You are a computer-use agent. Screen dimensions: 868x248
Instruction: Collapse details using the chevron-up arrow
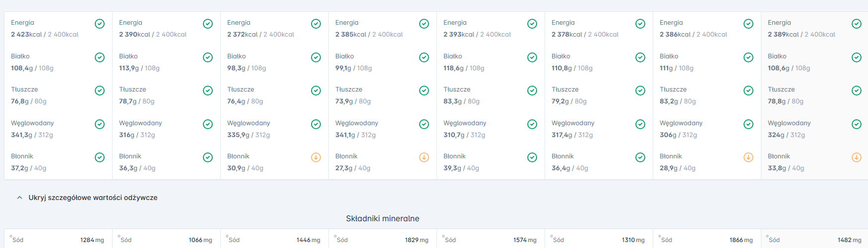(x=19, y=198)
